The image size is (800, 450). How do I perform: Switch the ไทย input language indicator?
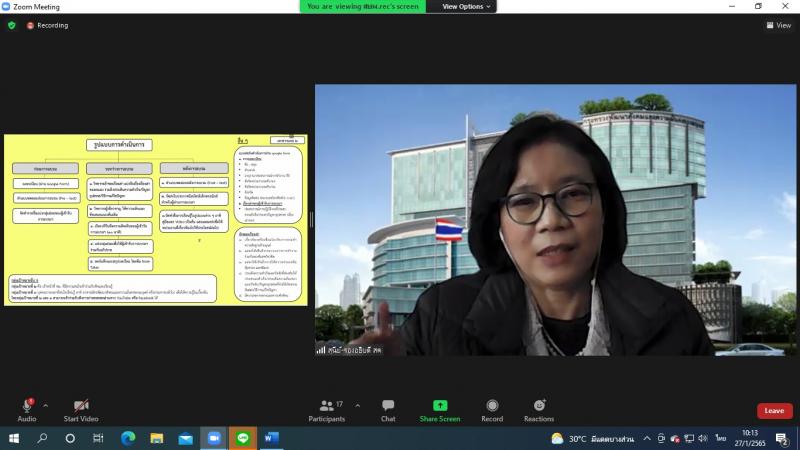tap(720, 439)
